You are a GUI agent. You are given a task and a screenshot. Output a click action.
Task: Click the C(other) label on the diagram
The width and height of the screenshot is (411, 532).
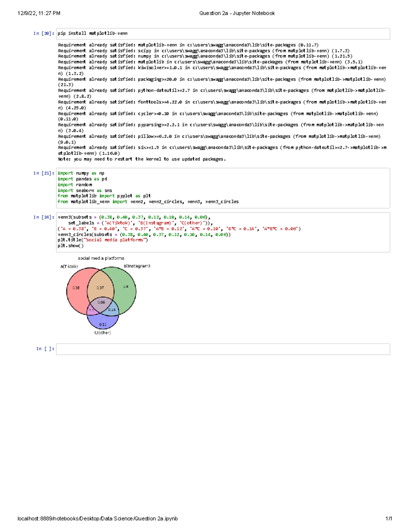point(103,332)
